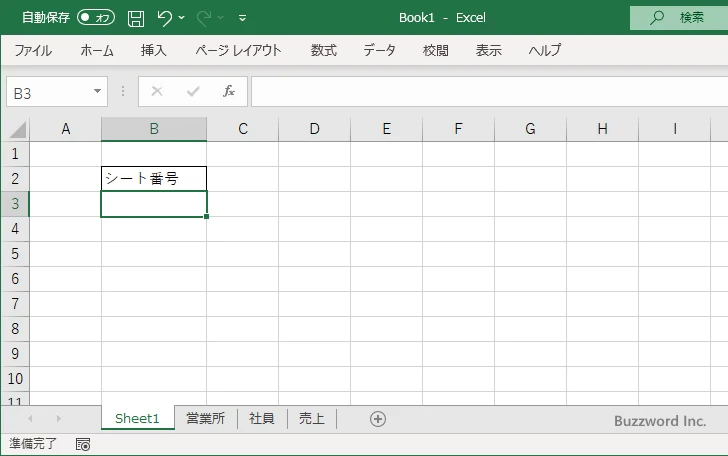This screenshot has height=456, width=728.
Task: Select row 10 header
Action: pos(15,379)
